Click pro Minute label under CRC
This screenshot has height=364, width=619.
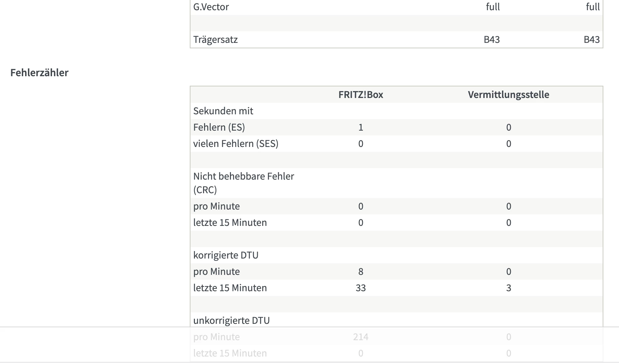(216, 206)
